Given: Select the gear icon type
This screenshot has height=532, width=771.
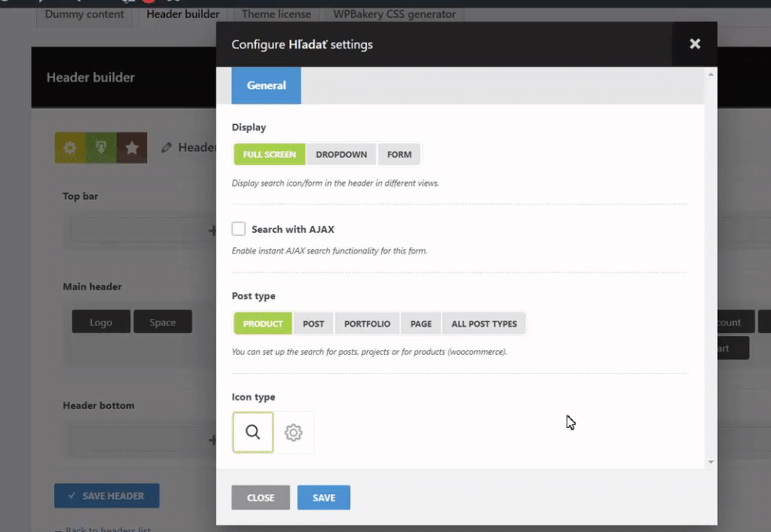Looking at the screenshot, I should pos(293,433).
